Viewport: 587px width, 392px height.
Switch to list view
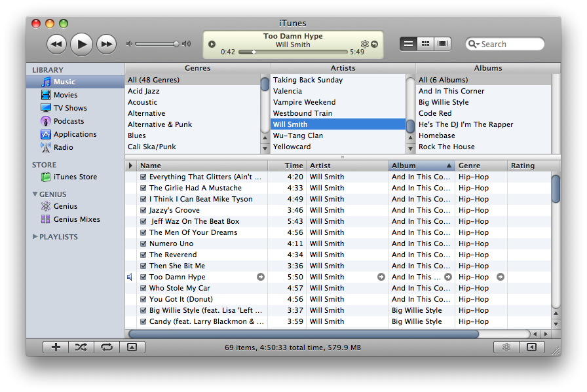408,44
